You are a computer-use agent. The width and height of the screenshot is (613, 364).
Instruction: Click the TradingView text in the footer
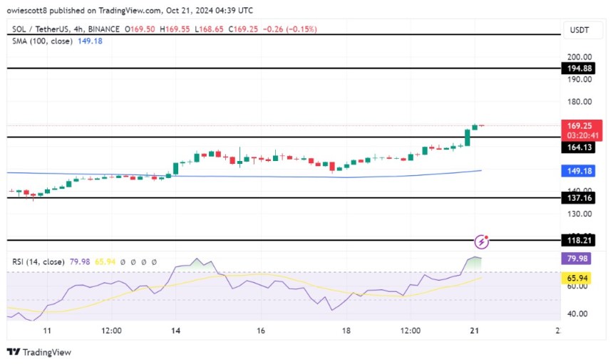(x=47, y=352)
